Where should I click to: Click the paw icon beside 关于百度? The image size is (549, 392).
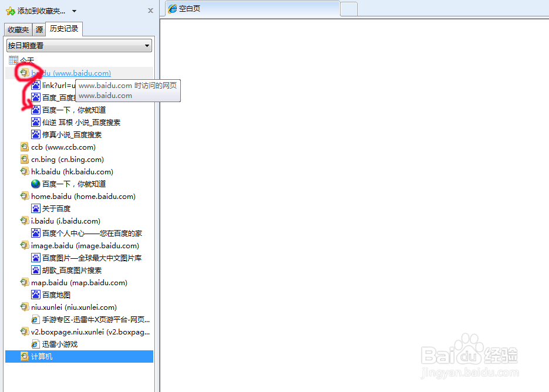click(x=36, y=208)
